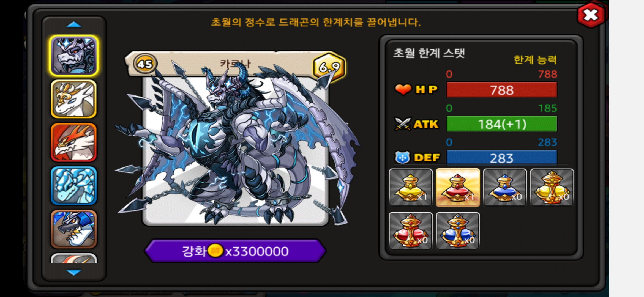Tap the level 45 badge on card
The width and height of the screenshot is (644, 297).
(145, 64)
